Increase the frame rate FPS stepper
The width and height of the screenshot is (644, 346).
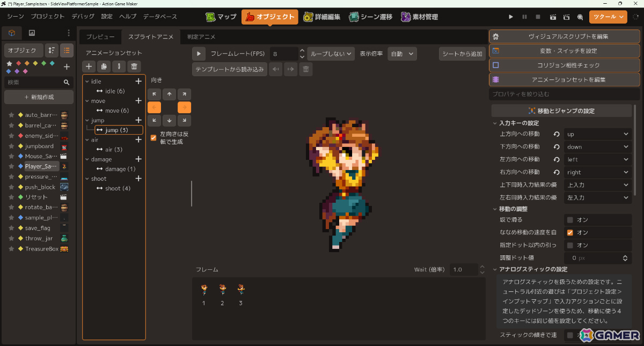pos(302,50)
